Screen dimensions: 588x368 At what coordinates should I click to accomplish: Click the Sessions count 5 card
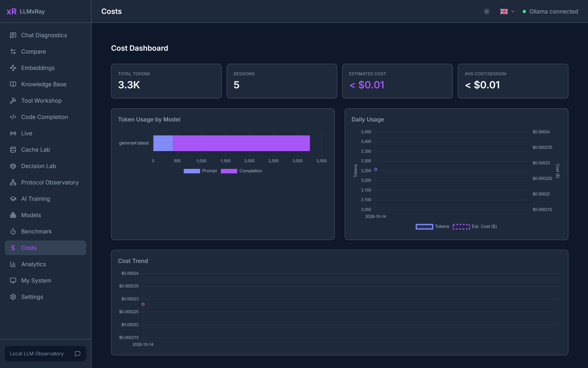282,81
